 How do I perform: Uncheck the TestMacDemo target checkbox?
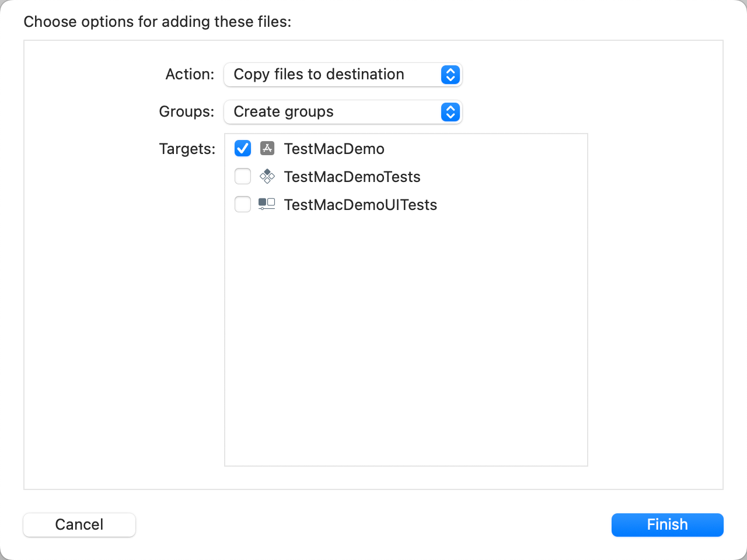(x=243, y=148)
